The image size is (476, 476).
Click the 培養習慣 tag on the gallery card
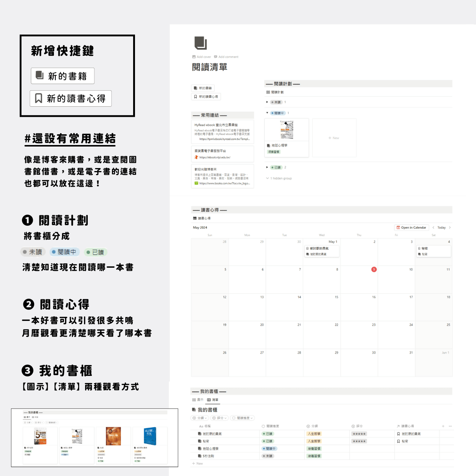click(274, 152)
